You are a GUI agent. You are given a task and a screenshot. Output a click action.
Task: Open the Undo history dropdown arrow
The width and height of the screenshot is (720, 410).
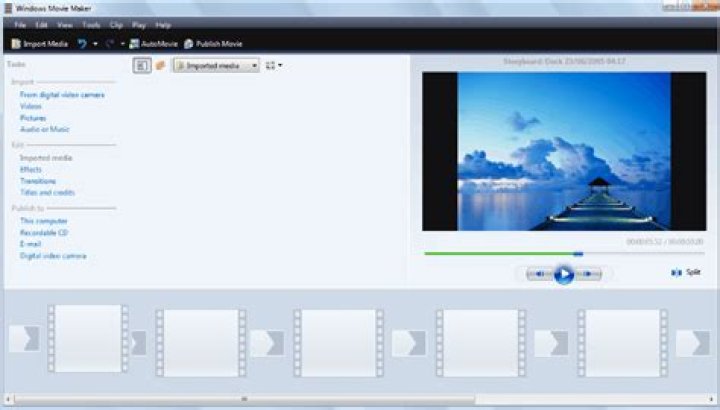point(95,44)
